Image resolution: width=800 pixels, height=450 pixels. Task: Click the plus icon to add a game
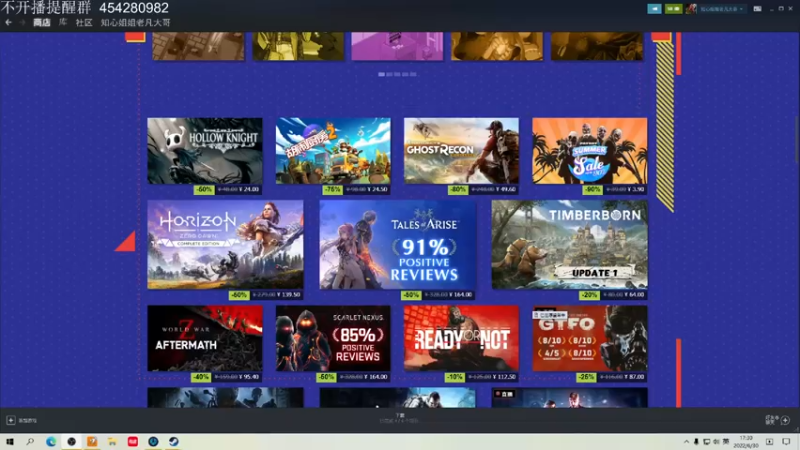(11, 420)
